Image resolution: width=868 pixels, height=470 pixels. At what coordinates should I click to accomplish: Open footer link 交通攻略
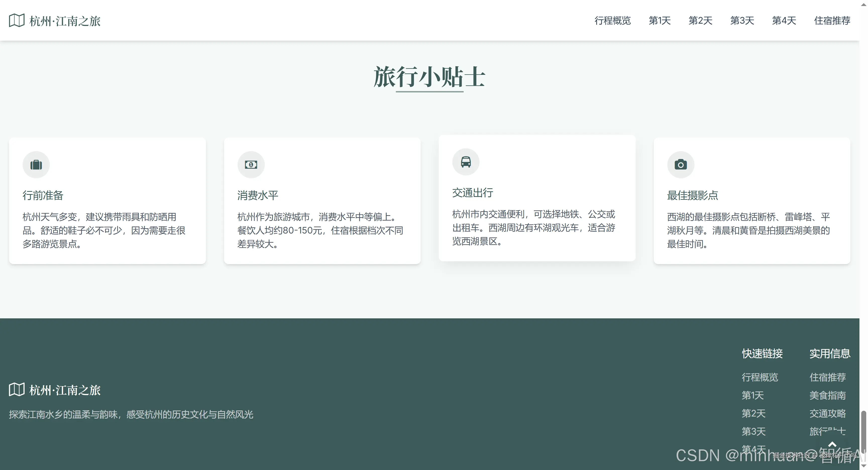pyautogui.click(x=828, y=414)
